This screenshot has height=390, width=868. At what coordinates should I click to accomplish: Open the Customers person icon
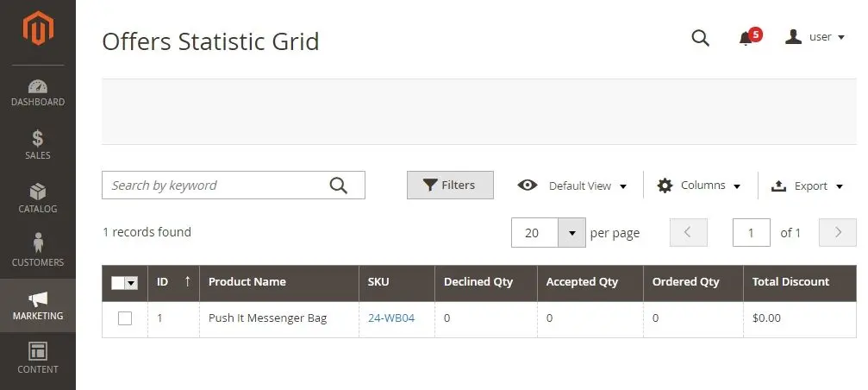pos(38,242)
